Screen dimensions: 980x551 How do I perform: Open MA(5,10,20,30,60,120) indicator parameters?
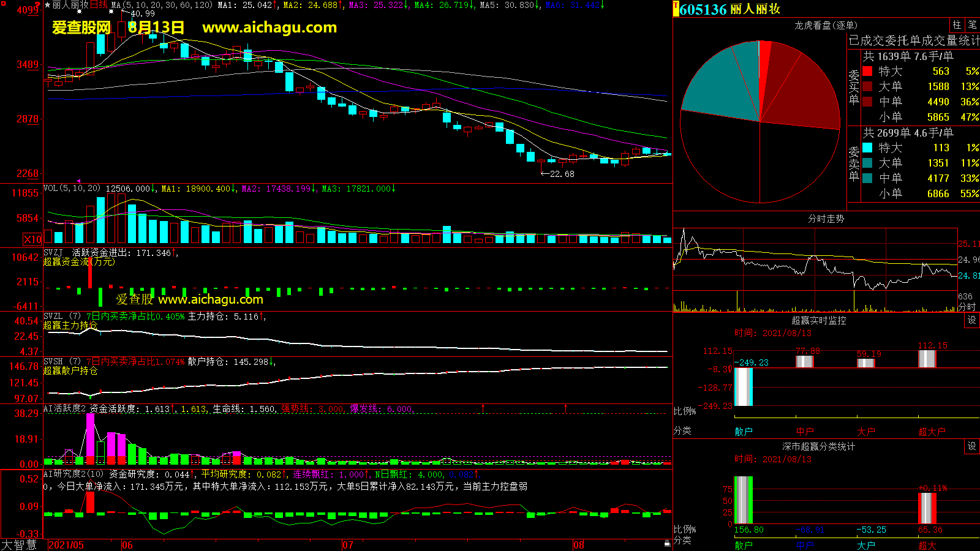pos(162,5)
